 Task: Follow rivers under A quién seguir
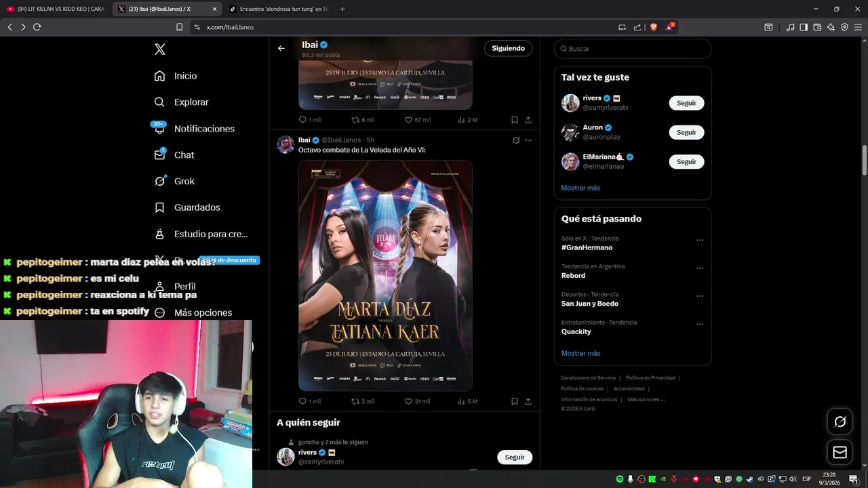click(515, 457)
